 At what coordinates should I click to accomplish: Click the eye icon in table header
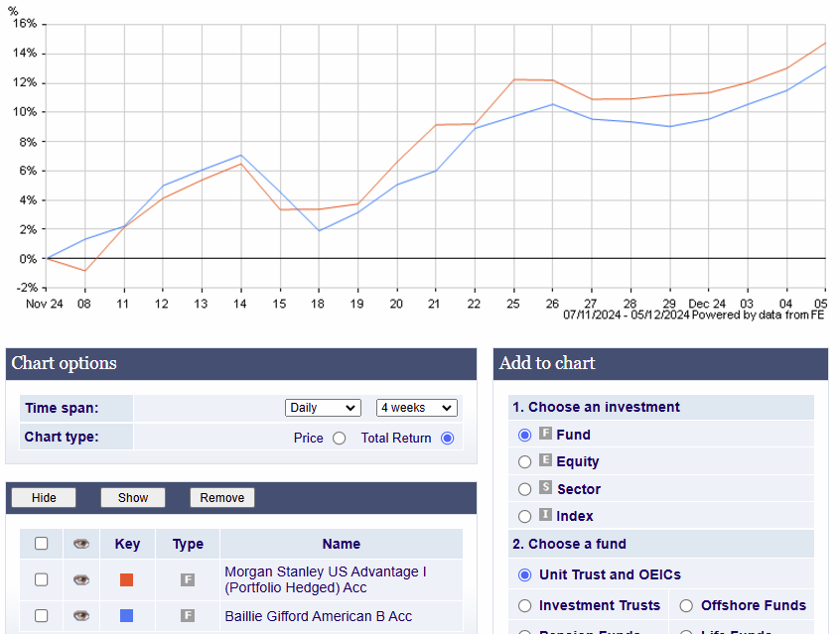click(x=81, y=544)
